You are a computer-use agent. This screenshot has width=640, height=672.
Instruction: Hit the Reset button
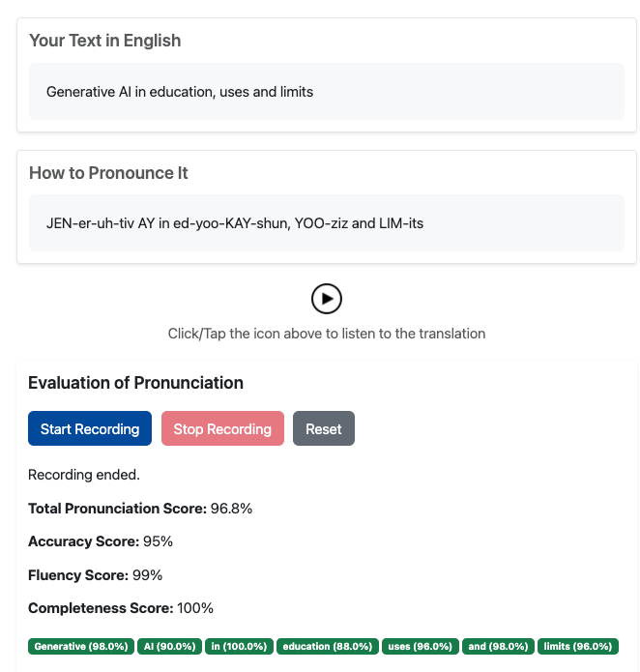(324, 429)
